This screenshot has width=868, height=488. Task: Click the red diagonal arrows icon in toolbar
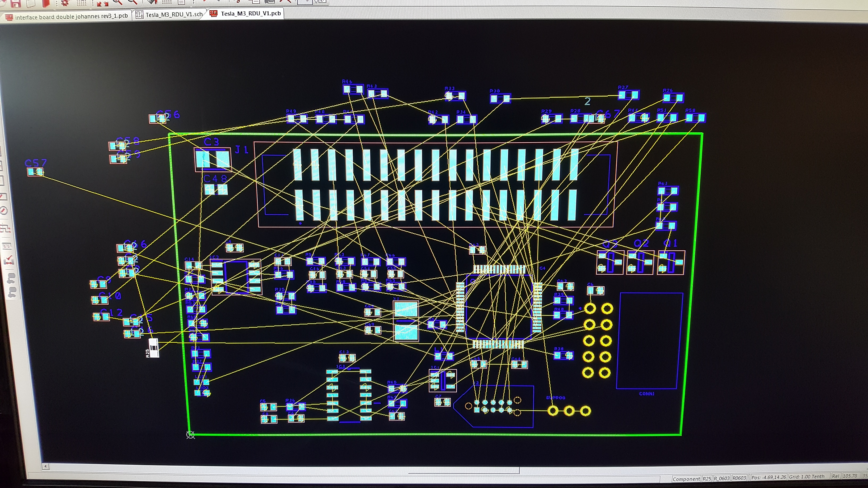tap(102, 4)
